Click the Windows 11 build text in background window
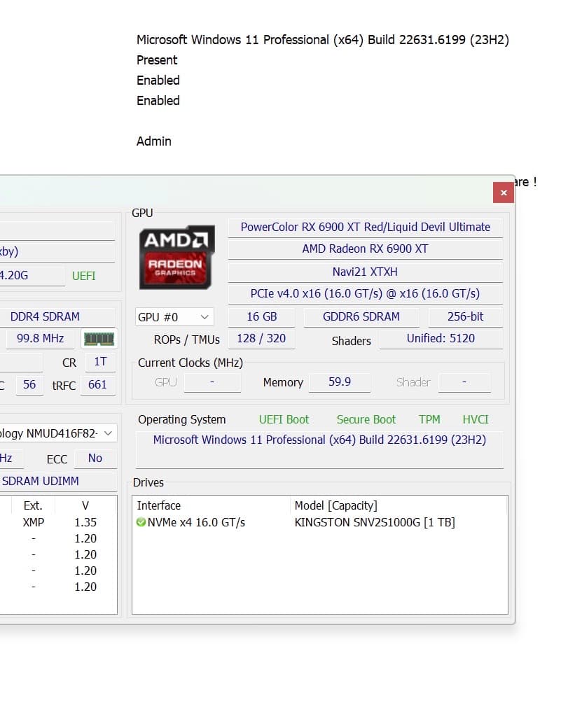 pyautogui.click(x=323, y=40)
